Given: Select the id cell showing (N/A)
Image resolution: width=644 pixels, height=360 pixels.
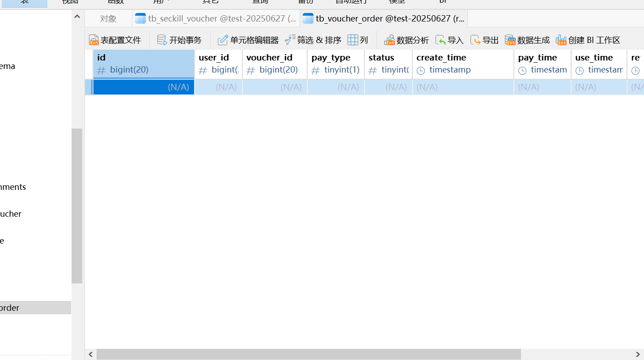Looking at the screenshot, I should click(x=144, y=87).
